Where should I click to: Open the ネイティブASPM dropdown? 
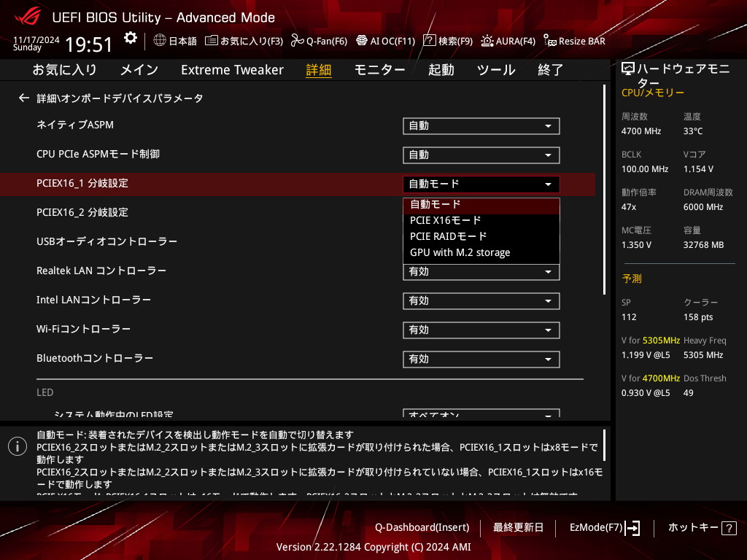(x=481, y=125)
